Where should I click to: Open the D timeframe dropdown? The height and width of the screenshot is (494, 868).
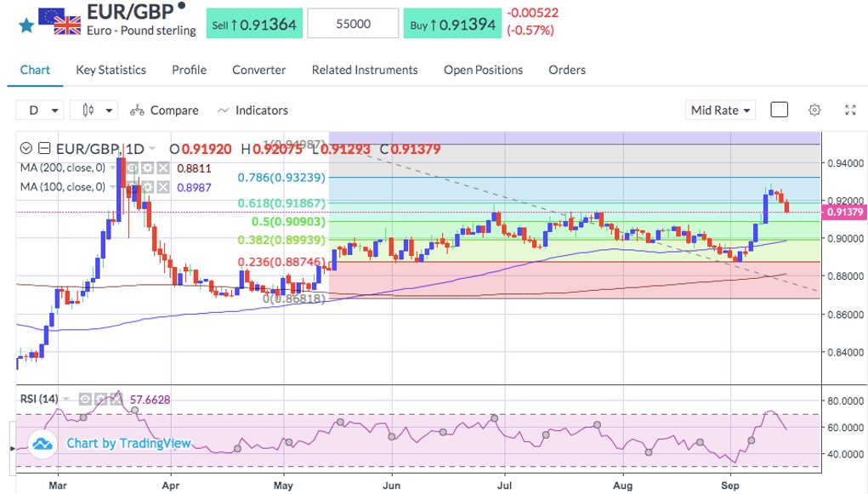click(39, 111)
